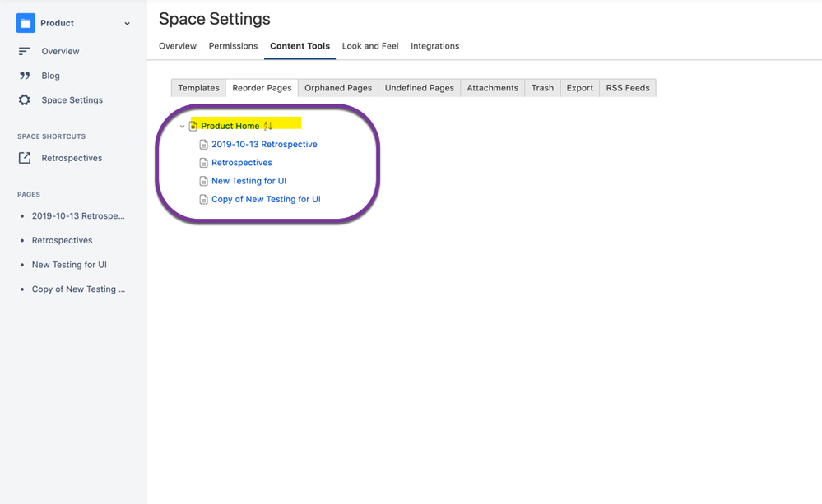Select Product Home in the page tree
Image resolution: width=822 pixels, height=504 pixels.
tap(230, 126)
